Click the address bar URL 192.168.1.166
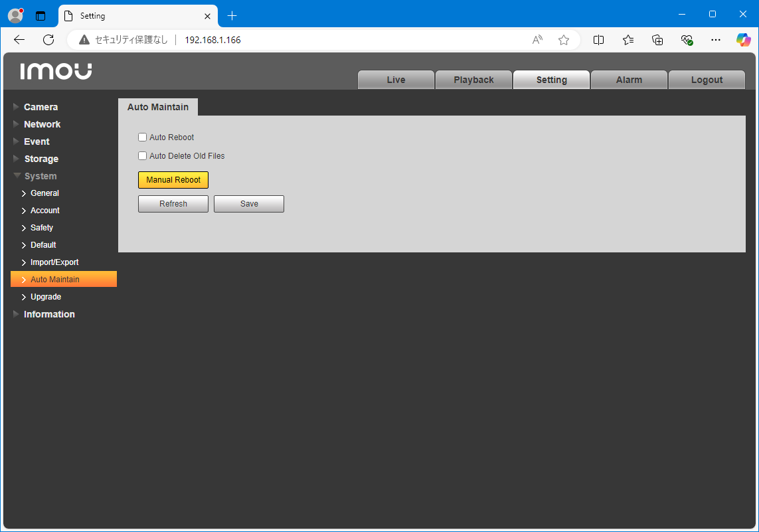 pos(213,40)
